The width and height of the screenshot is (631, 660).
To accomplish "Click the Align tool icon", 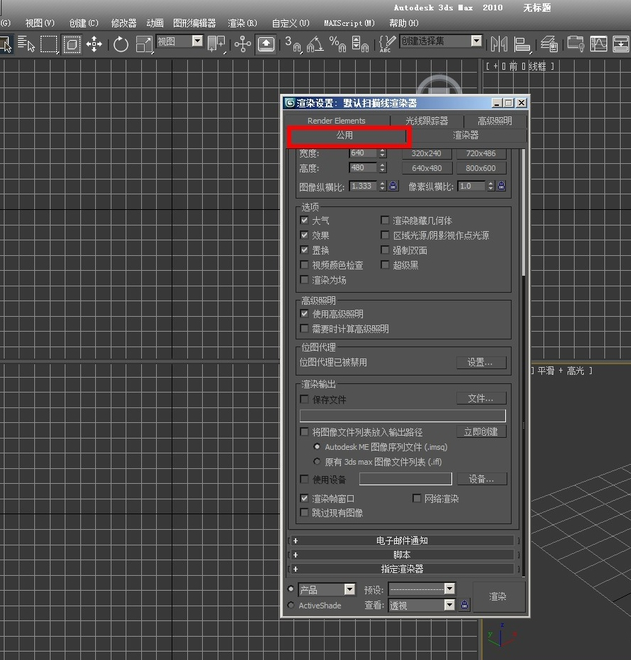I will (522, 44).
